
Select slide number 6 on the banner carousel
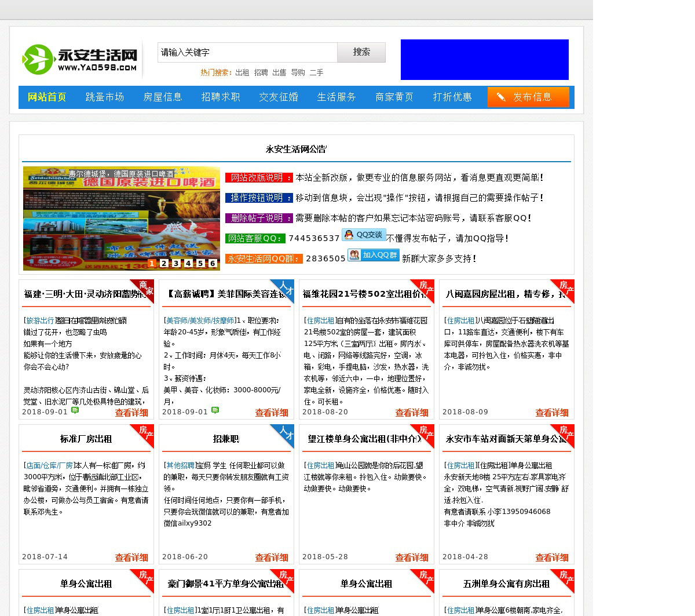pyautogui.click(x=213, y=263)
